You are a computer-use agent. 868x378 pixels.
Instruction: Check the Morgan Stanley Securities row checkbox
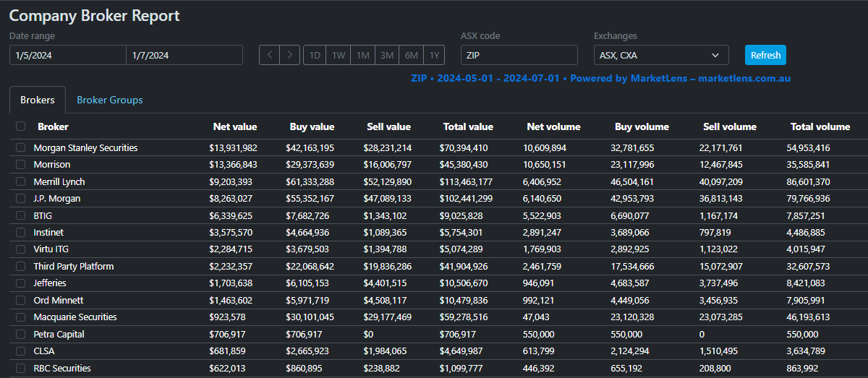20,147
